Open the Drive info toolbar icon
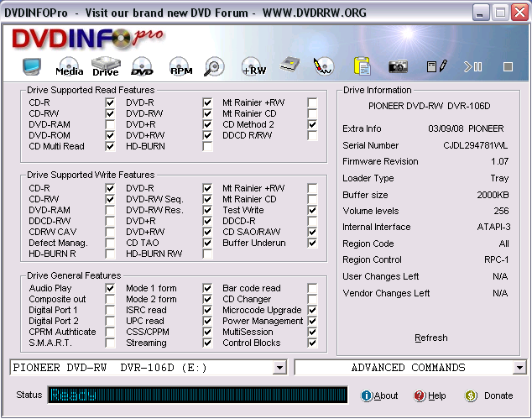Screen dimensions: 532x419 coord(106,66)
